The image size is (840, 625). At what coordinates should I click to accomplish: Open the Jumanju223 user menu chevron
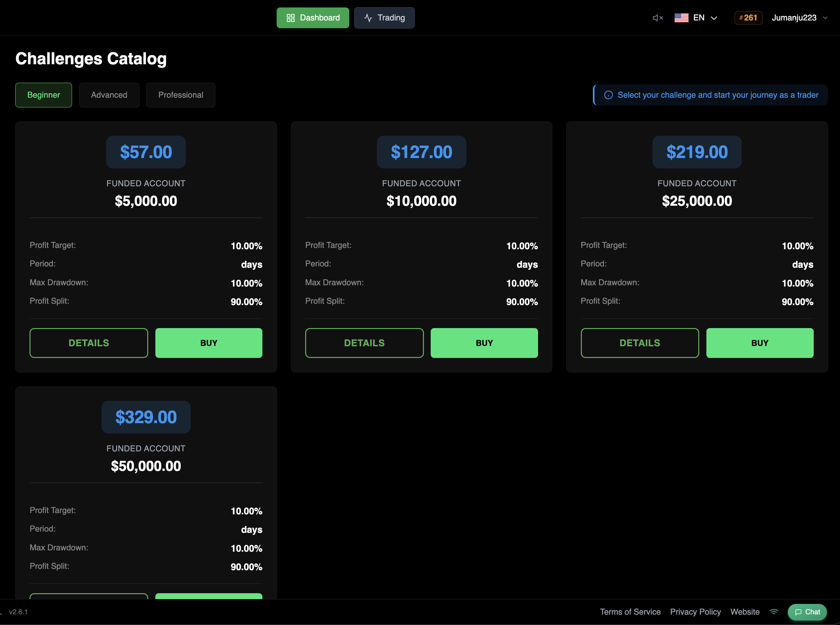825,18
